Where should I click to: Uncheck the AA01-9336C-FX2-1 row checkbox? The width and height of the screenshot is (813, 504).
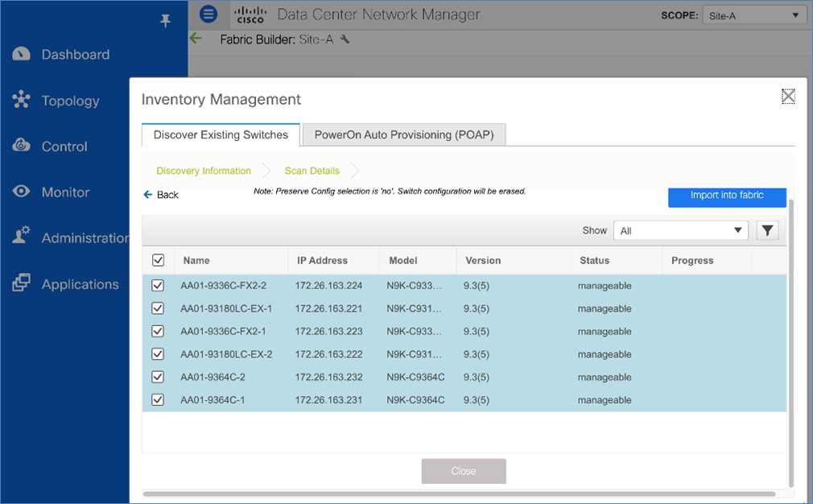click(158, 332)
